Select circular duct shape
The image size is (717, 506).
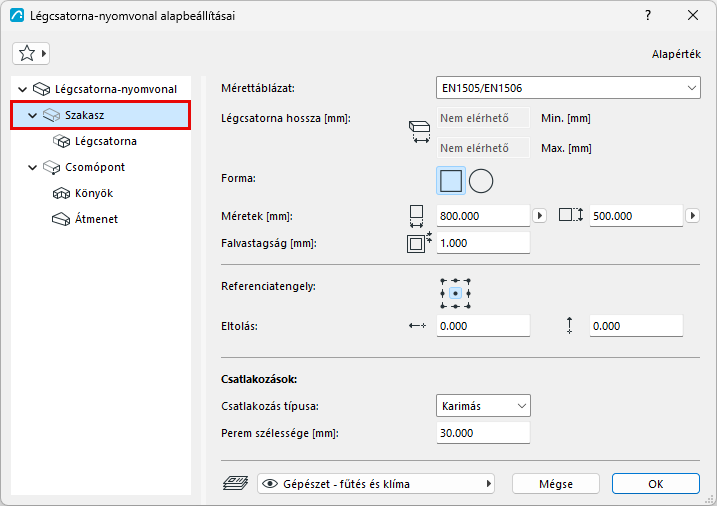(481, 181)
